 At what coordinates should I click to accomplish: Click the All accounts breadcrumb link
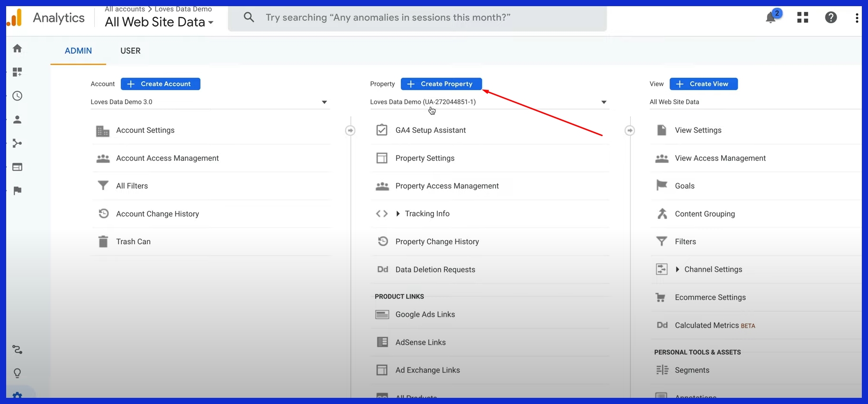click(125, 9)
